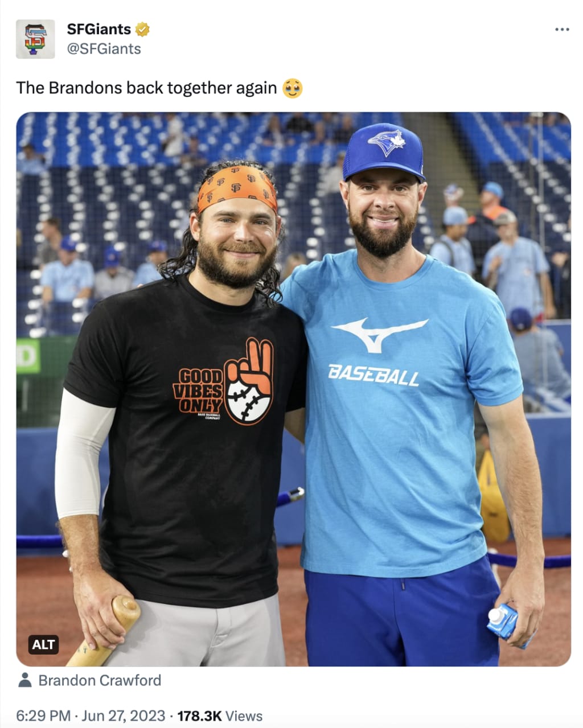Click the tweet text about the Brandons
Viewport: 583px width, 728px height.
click(x=146, y=88)
